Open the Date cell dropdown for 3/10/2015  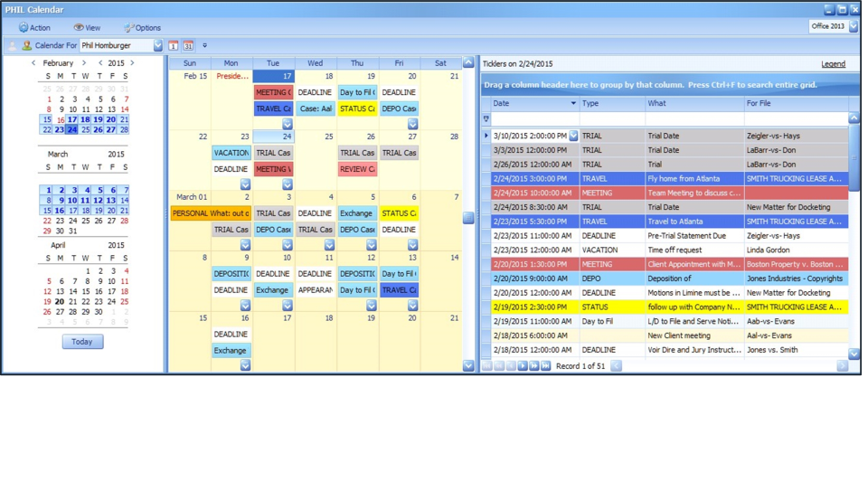coord(573,136)
